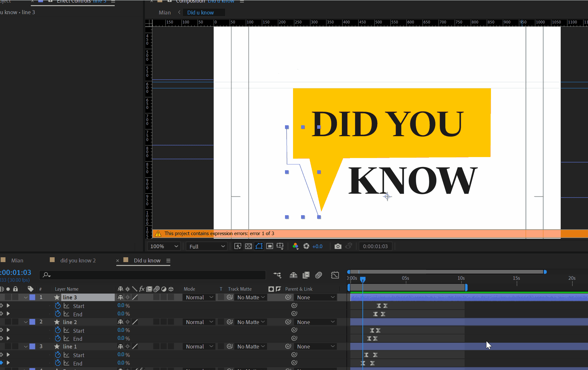Open the Composition mini-flowchart icon

[x=277, y=275]
